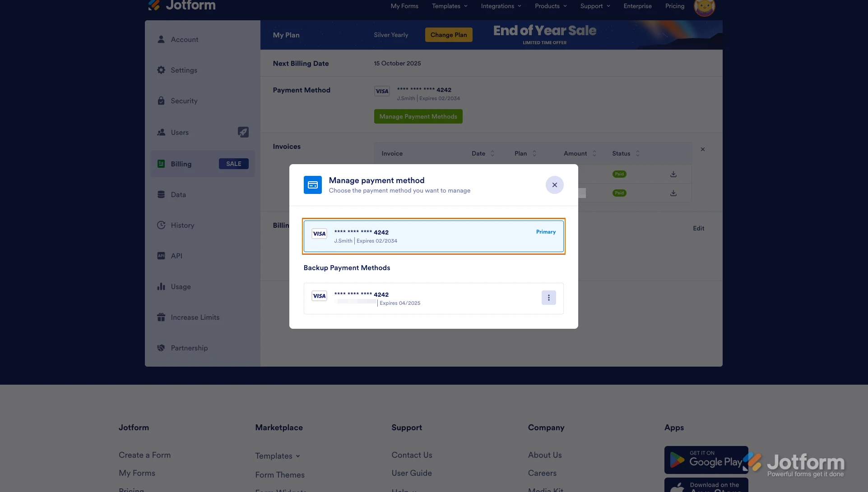The height and width of the screenshot is (492, 868).
Task: Open the backup card three-dot options menu
Action: [548, 298]
